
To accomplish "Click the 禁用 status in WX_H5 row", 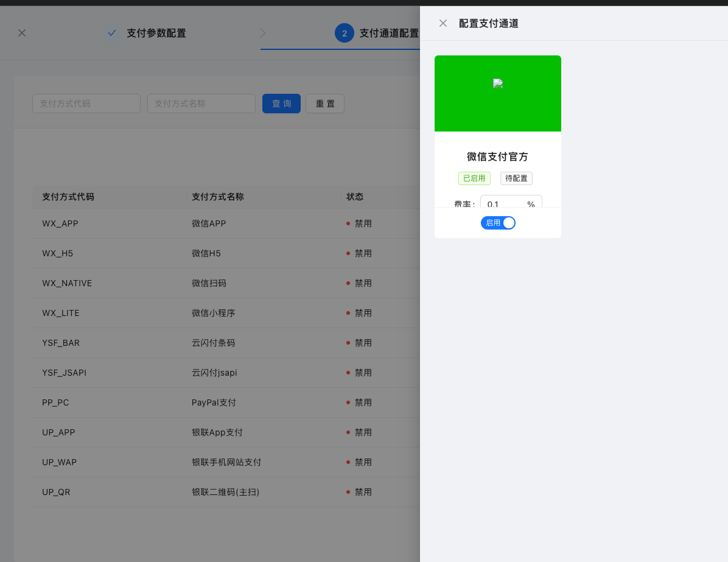I will coord(359,253).
